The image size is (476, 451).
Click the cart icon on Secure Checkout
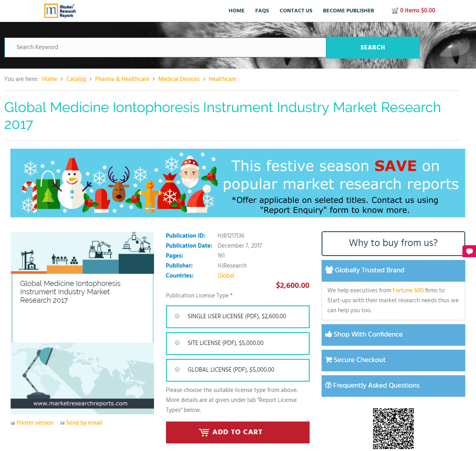[329, 360]
